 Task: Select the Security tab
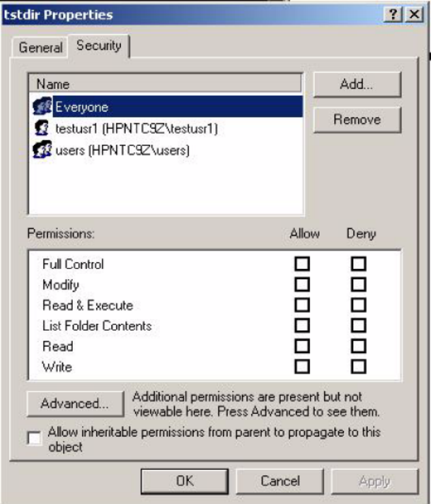[99, 46]
